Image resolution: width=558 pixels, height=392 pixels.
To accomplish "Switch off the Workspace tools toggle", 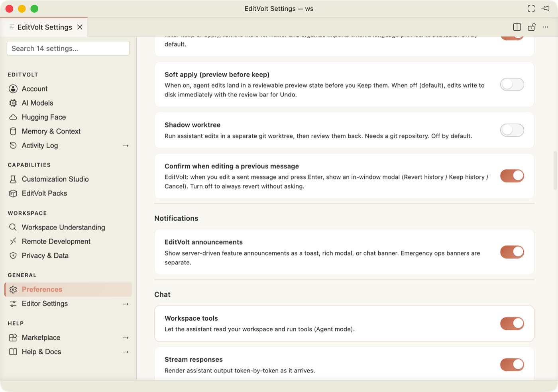I will point(512,323).
